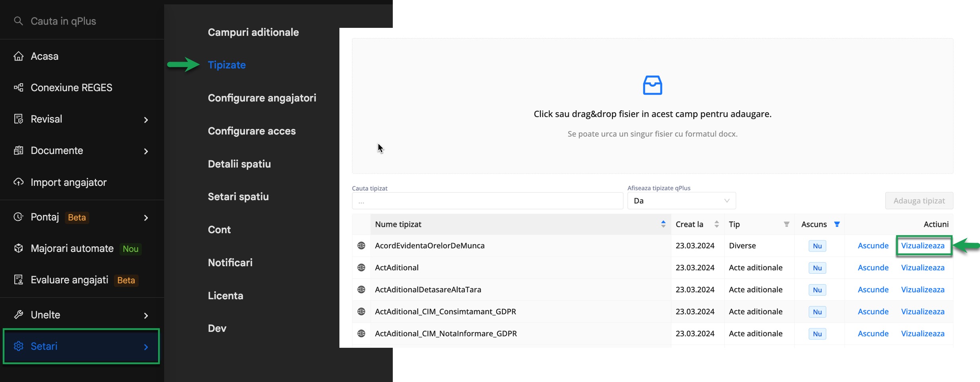Click the inbox upload icon in drop area

[653, 85]
